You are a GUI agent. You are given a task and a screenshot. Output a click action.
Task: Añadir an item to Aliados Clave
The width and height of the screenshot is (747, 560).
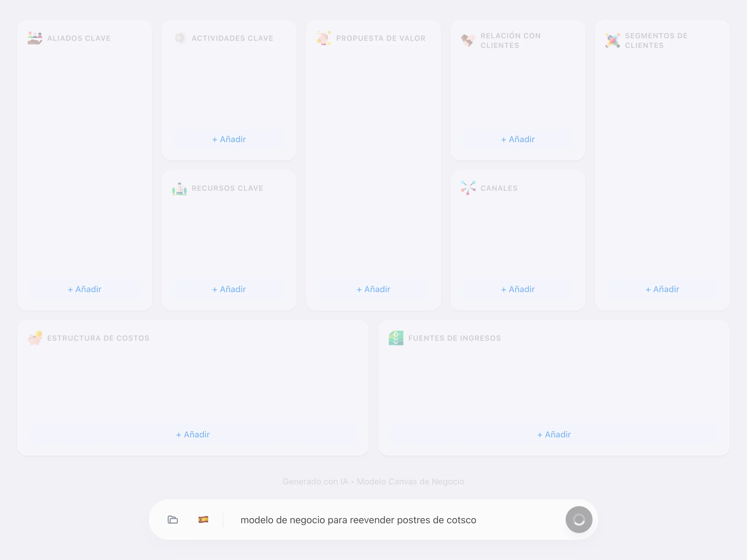click(x=84, y=289)
